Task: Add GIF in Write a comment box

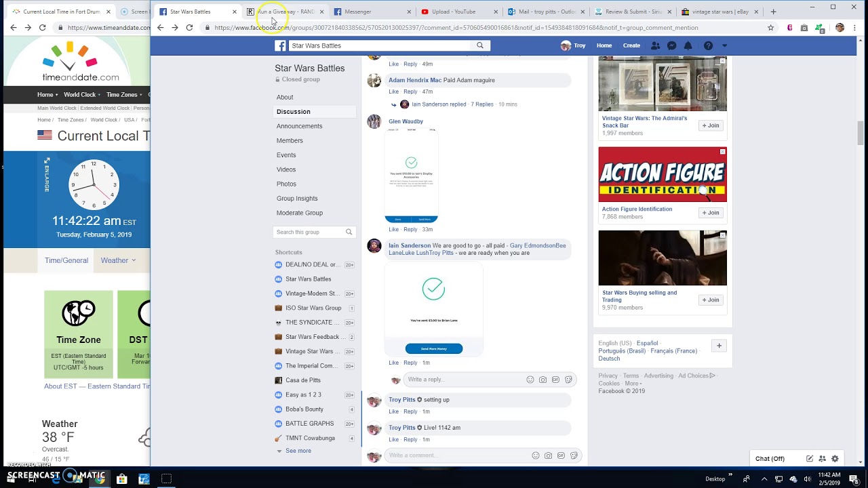Action: pos(561,455)
